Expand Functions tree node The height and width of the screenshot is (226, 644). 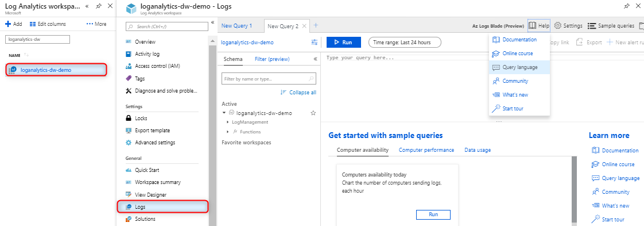pyautogui.click(x=227, y=132)
